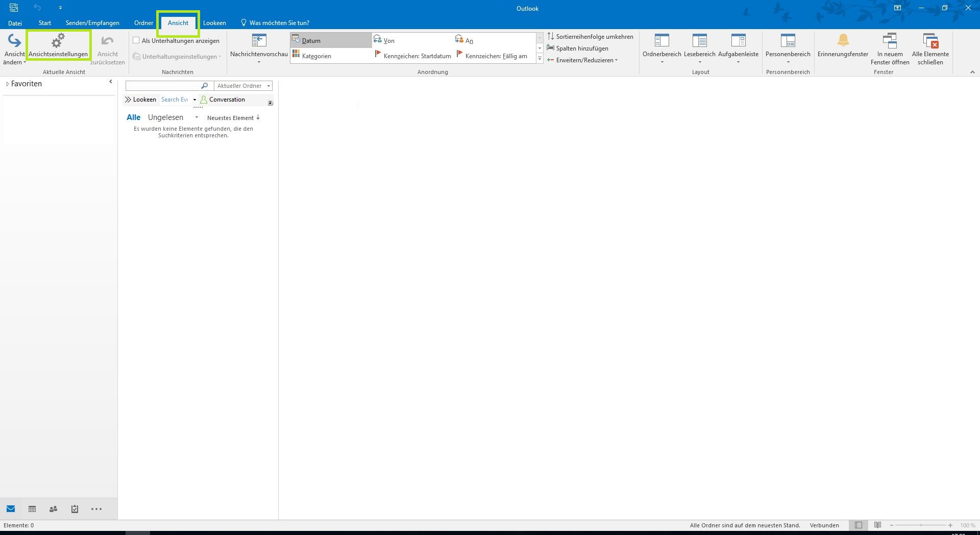Arrange by Kennzeichen: Startdatum

click(412, 56)
